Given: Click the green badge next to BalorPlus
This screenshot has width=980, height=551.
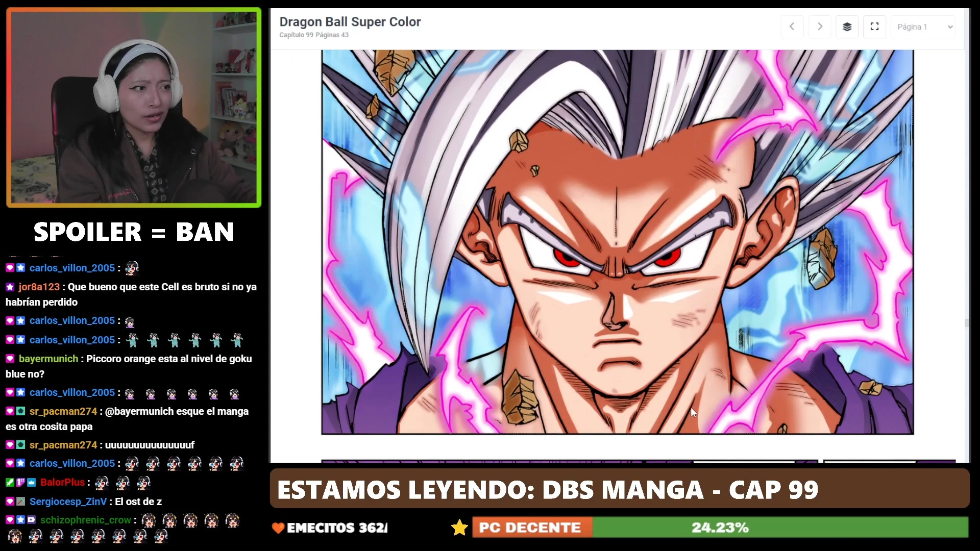Looking at the screenshot, I should pos(10,482).
